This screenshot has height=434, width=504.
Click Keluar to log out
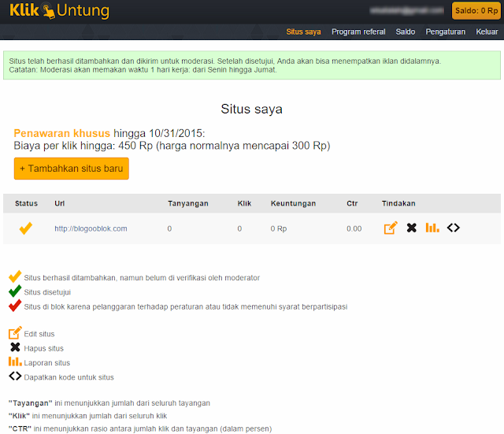pyautogui.click(x=487, y=32)
